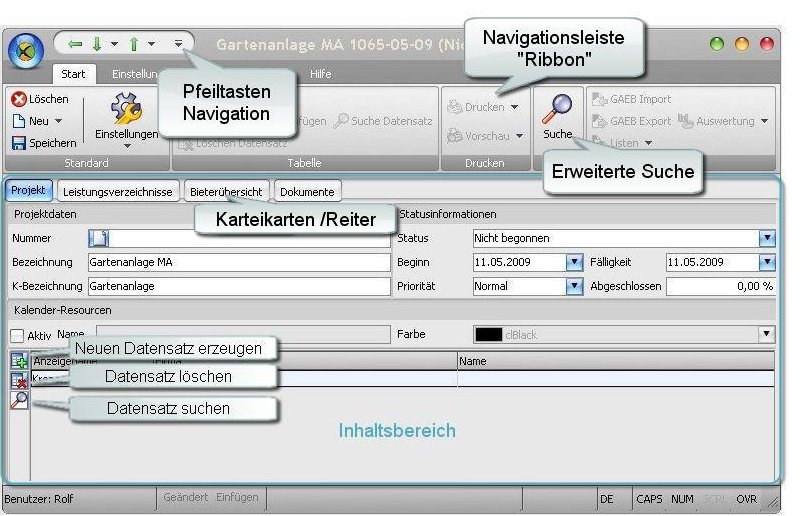Click the Löschen icon in the Standard group

(x=18, y=99)
